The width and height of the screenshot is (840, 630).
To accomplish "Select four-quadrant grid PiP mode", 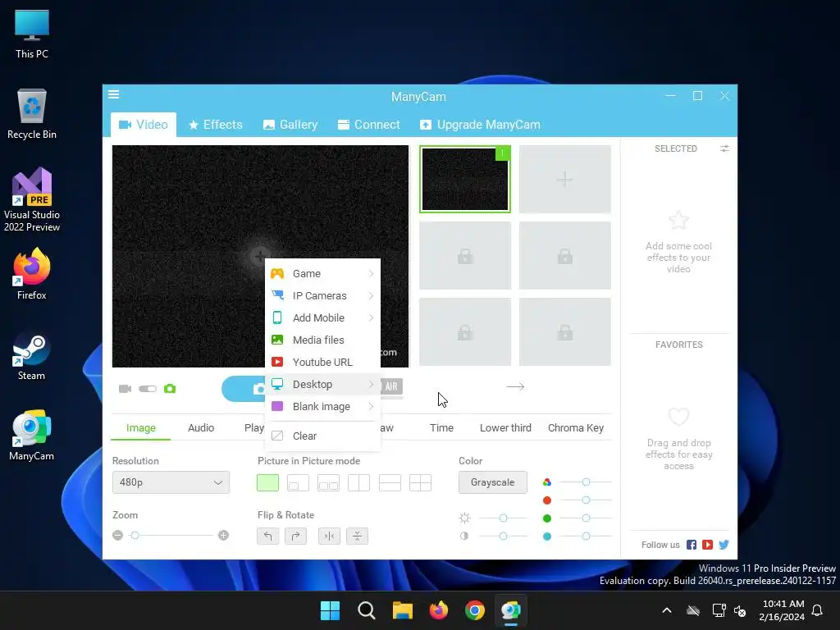I will click(421, 482).
